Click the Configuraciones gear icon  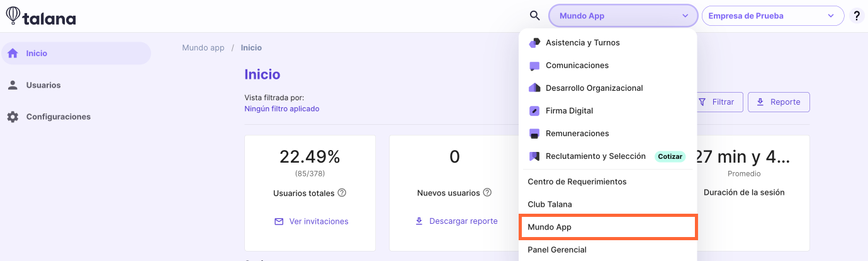click(13, 117)
